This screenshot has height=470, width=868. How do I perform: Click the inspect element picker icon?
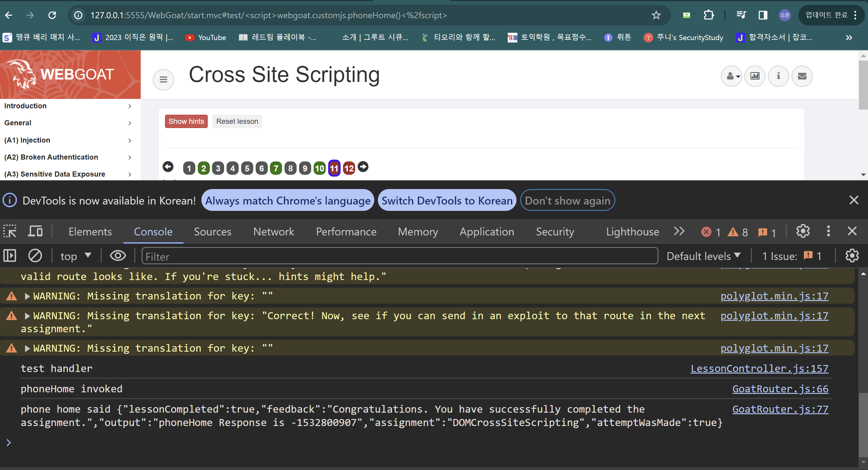(x=10, y=232)
